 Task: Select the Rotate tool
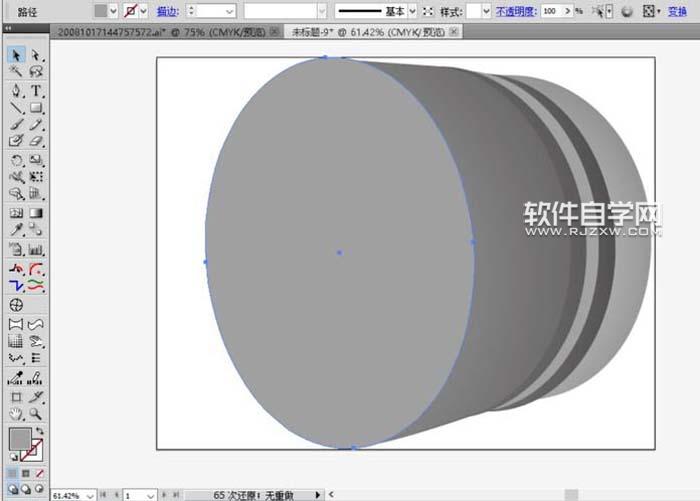coord(16,160)
